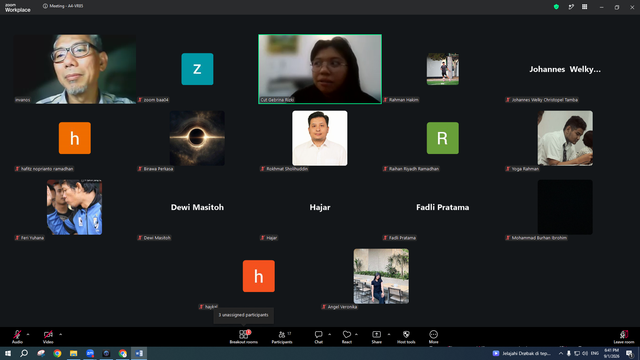
Task: Click Birawa Perkasa black hole avatar
Action: 197,138
